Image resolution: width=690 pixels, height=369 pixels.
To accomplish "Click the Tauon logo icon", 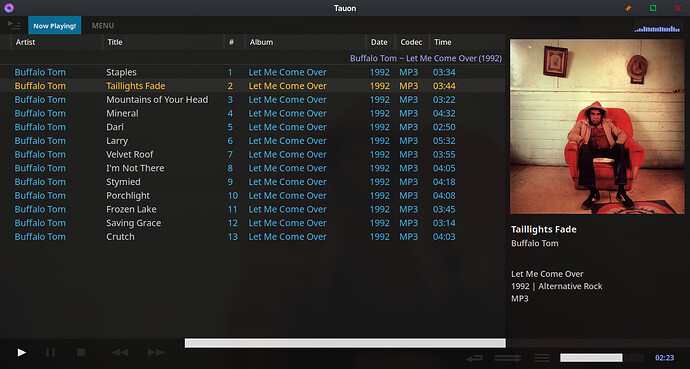I will [x=9, y=8].
